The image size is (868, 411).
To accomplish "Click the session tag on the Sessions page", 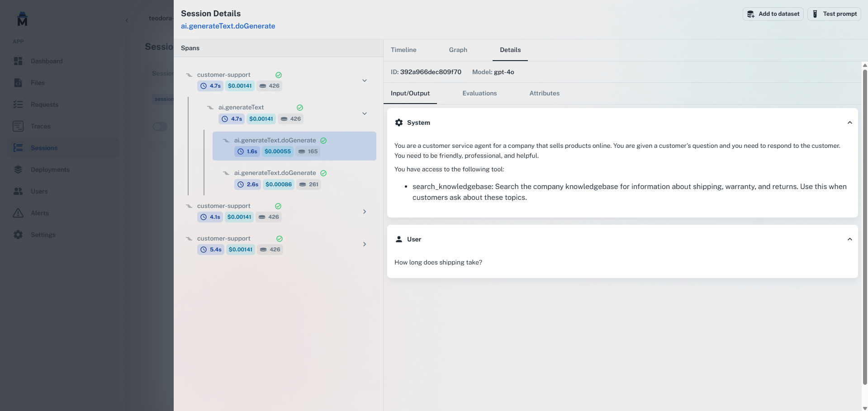I will click(x=164, y=99).
